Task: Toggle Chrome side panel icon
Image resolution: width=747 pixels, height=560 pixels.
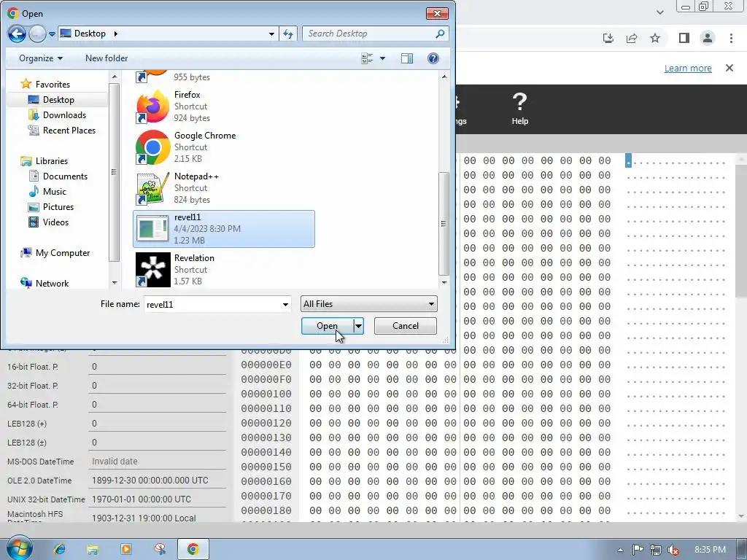Action: pyautogui.click(x=684, y=38)
